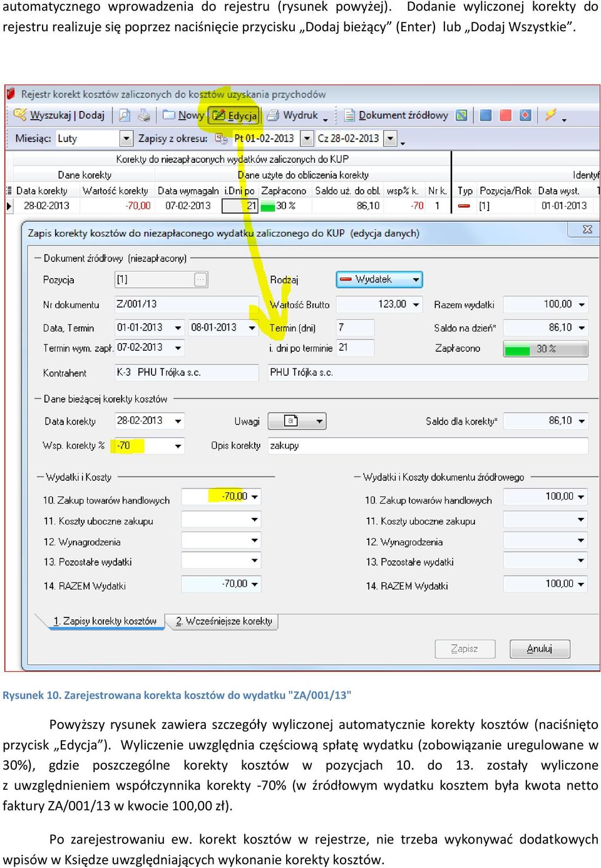Open source document 10. Zakup towarów 100,00 arrow
Screen dimensions: 601x868
pyautogui.click(x=582, y=497)
